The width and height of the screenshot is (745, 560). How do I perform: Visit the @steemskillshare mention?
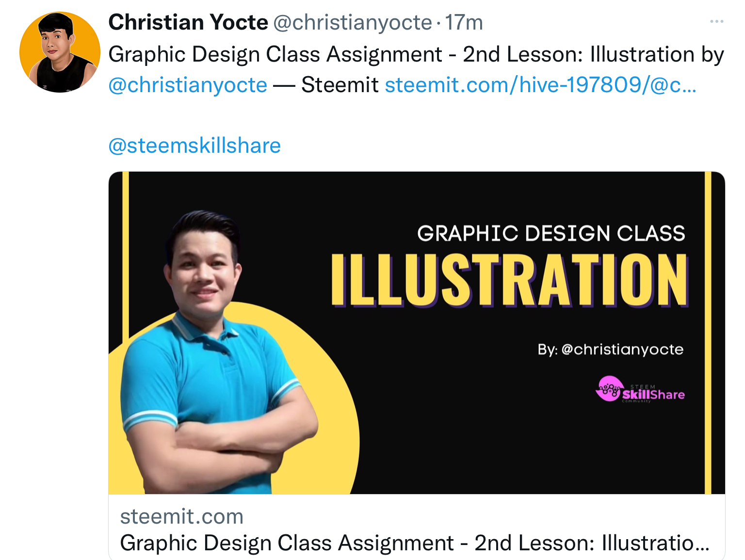[x=194, y=145]
